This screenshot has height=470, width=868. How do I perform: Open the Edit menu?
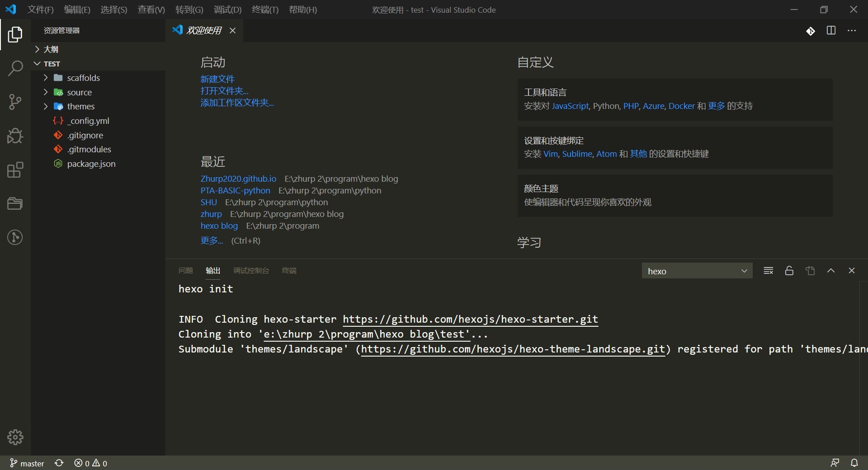(x=77, y=10)
